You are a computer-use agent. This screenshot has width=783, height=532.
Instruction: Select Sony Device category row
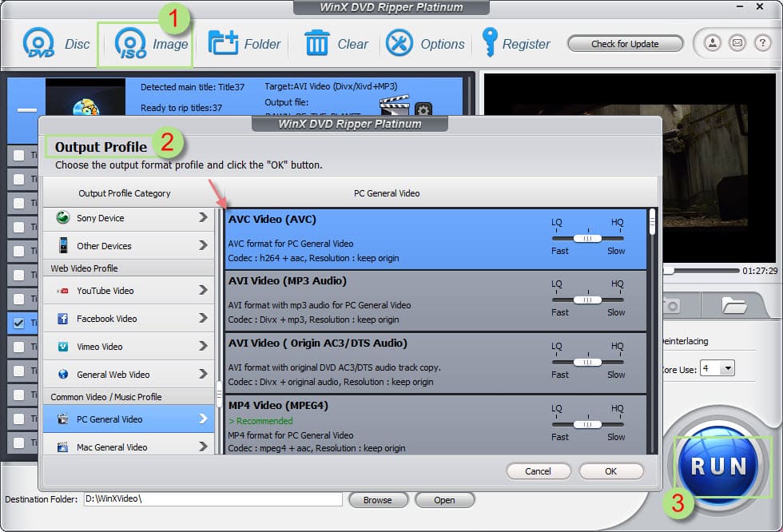click(129, 218)
